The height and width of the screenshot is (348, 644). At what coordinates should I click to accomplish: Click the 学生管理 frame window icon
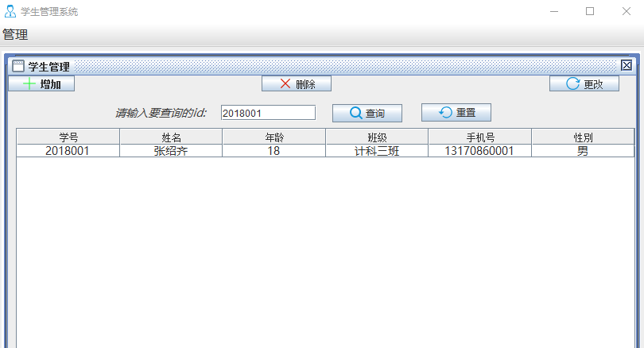[18, 66]
